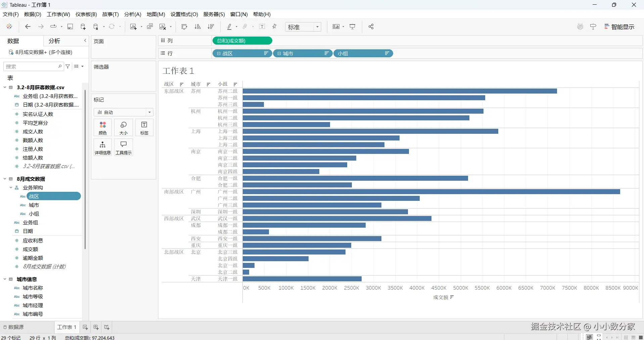
Task: Click the swap rows and columns icon
Action: [x=184, y=27]
